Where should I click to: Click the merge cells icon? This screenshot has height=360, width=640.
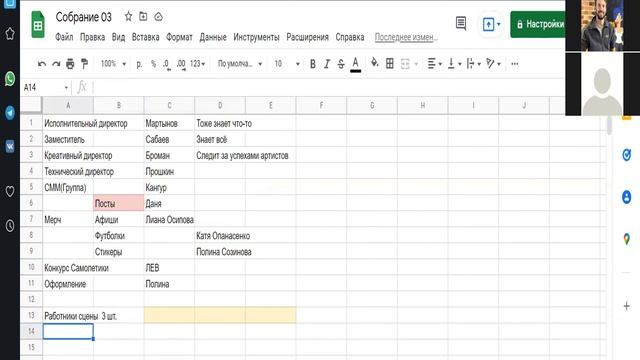coord(405,64)
